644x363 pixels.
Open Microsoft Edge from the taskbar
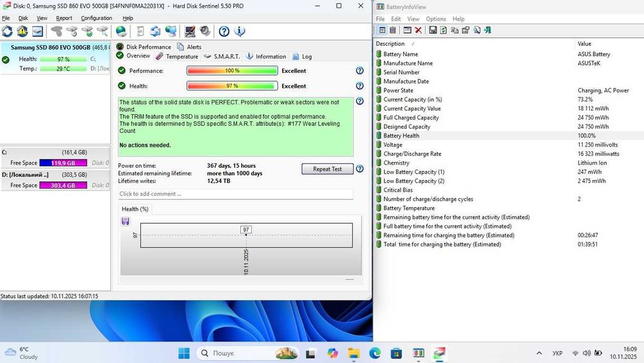tap(375, 353)
